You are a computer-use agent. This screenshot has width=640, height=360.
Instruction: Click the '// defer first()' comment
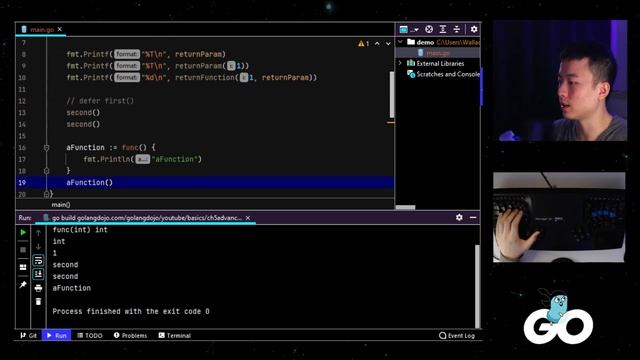tap(100, 101)
